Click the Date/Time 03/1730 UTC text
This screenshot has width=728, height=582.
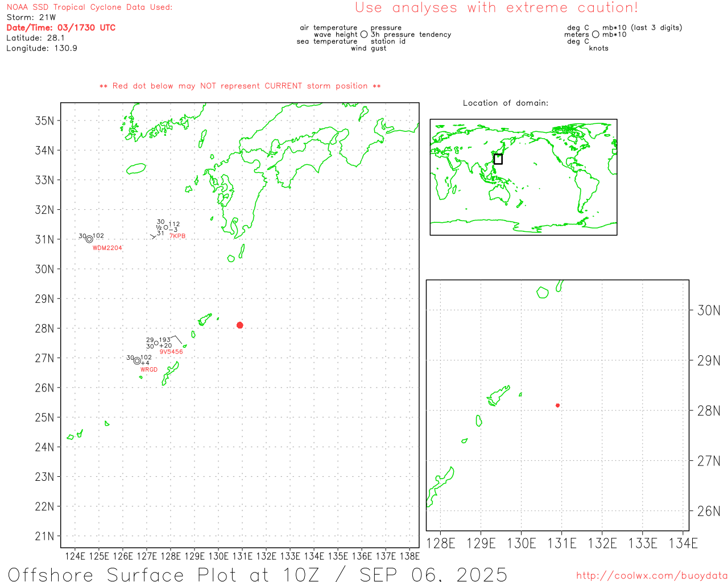pos(61,27)
